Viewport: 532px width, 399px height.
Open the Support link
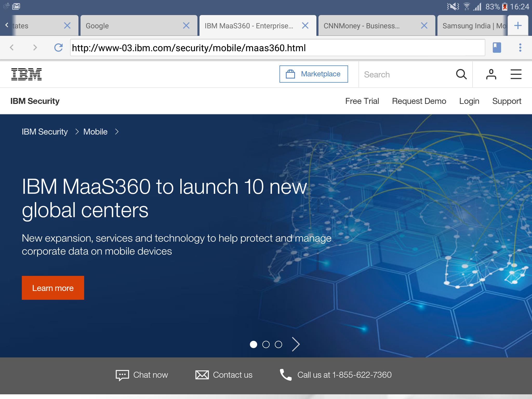point(507,101)
